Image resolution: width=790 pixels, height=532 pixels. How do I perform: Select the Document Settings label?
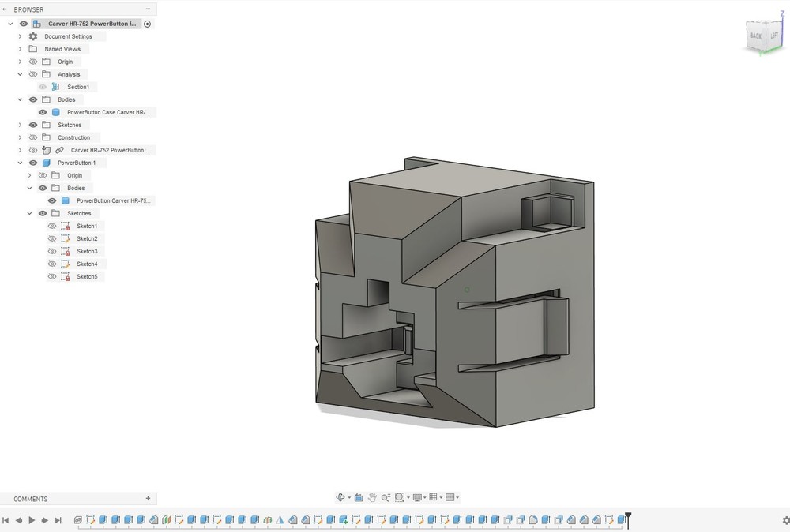coord(68,36)
